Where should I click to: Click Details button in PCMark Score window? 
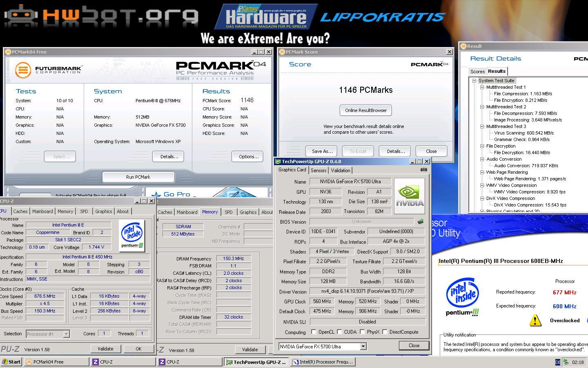point(395,151)
